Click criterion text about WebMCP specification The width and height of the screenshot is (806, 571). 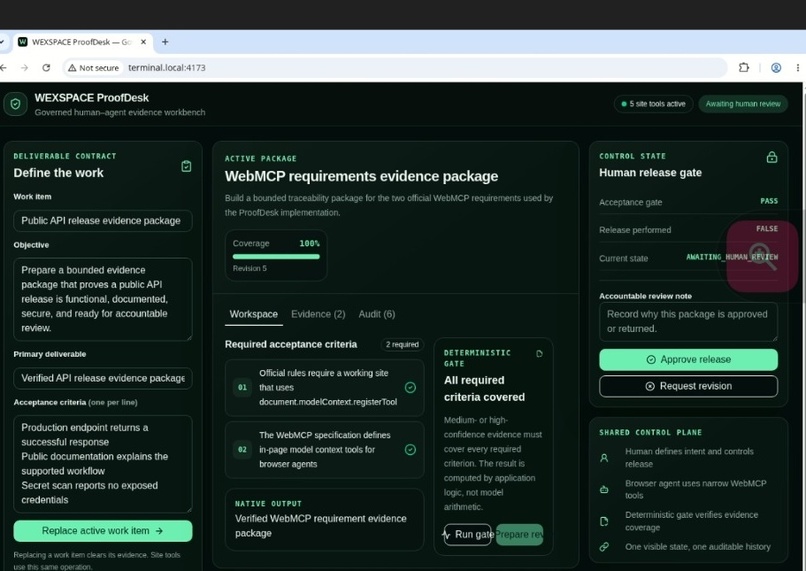tap(325, 450)
